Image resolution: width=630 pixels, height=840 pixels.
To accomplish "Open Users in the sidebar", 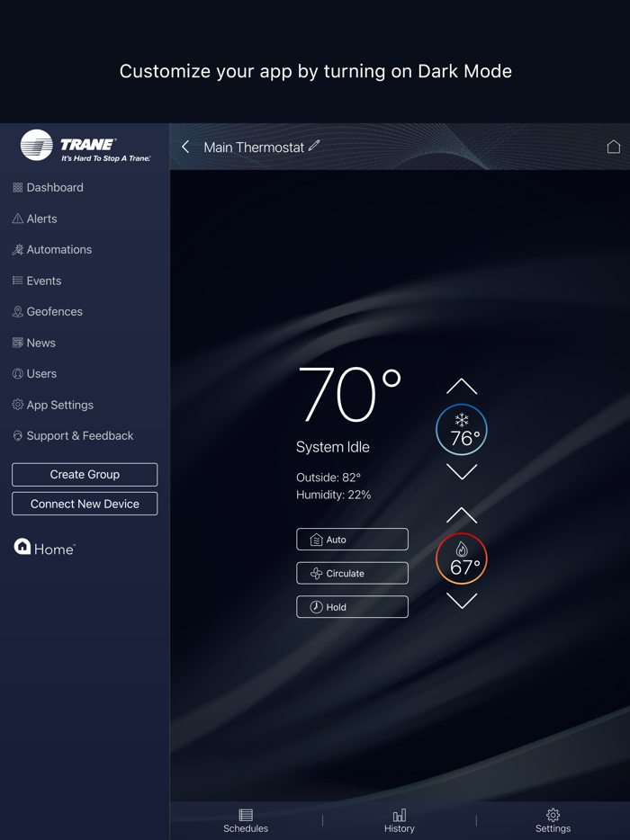I will click(x=34, y=374).
